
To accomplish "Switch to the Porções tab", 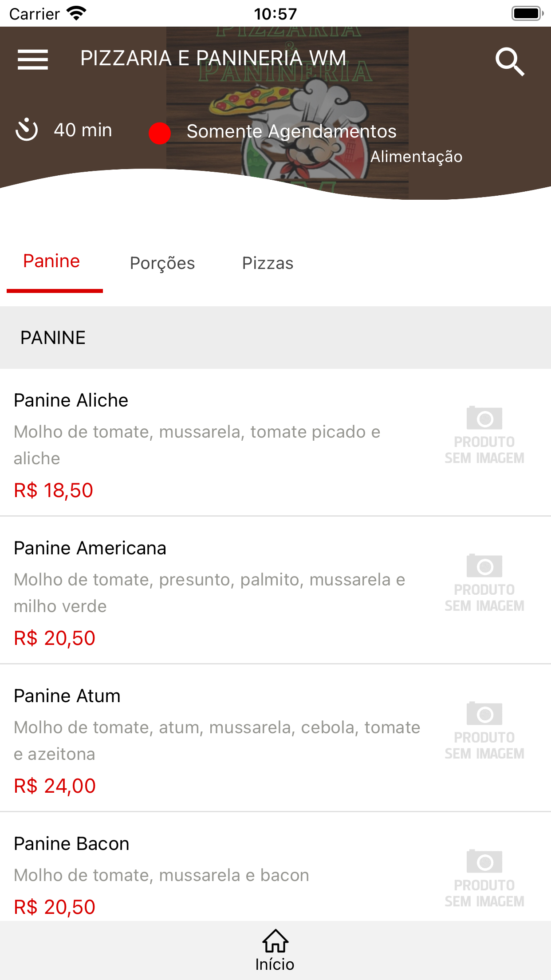I will pos(162,263).
